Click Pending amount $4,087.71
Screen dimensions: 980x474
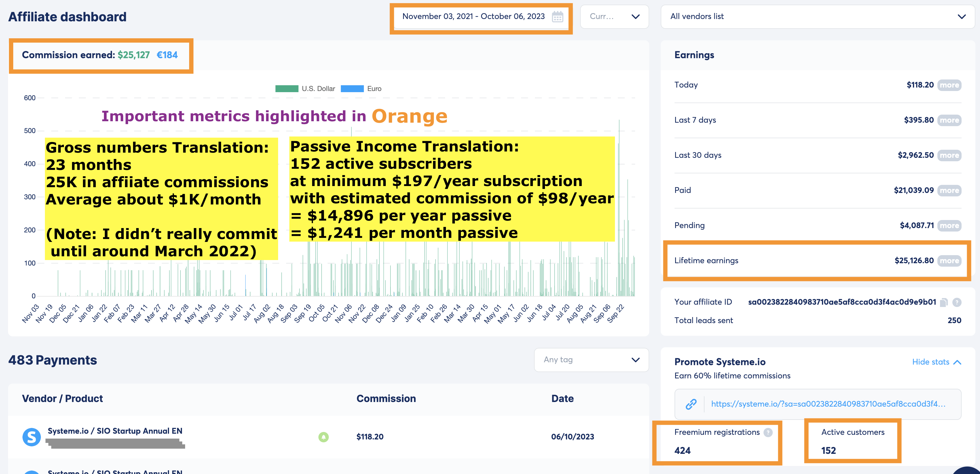click(x=916, y=225)
